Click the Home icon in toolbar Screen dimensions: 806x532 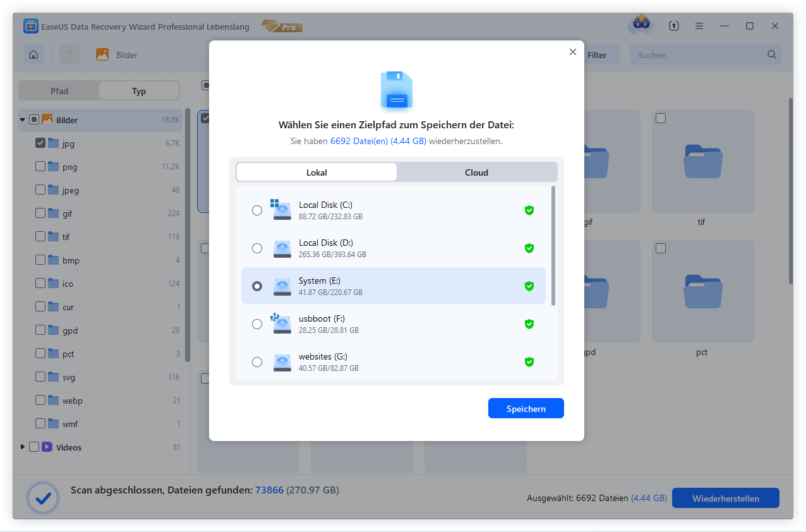click(x=33, y=54)
